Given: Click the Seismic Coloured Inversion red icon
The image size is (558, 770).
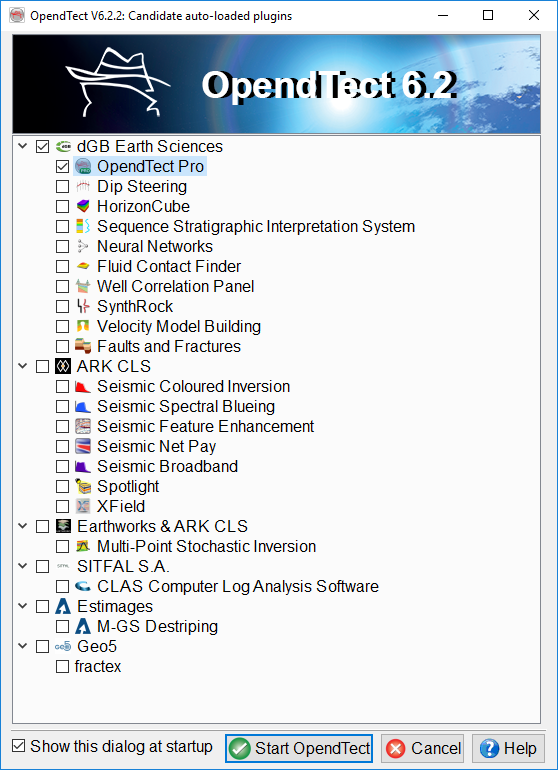Looking at the screenshot, I should (83, 386).
